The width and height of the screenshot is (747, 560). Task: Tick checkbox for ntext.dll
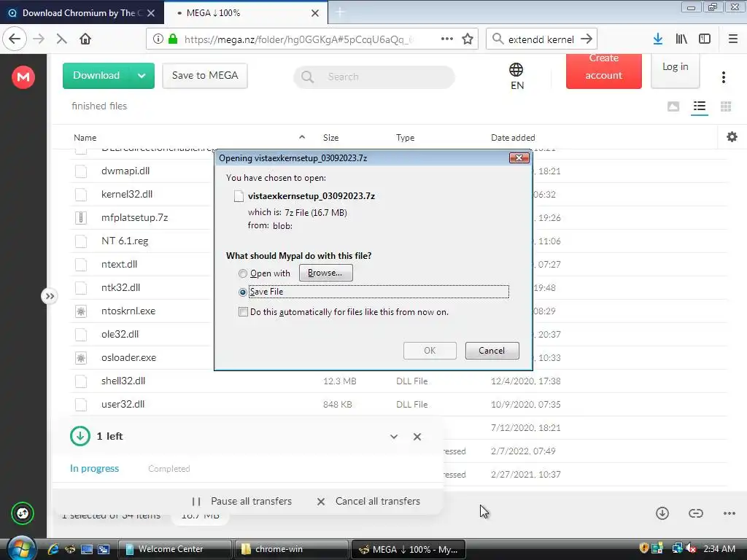point(81,264)
